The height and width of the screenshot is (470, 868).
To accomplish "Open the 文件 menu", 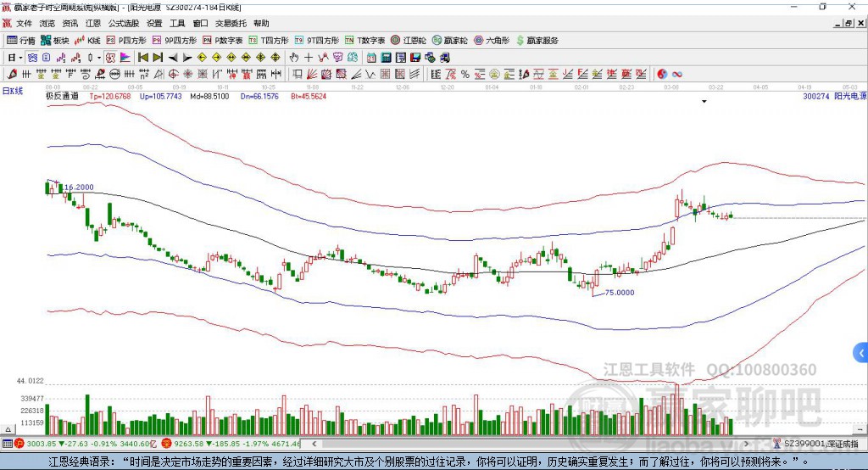I will [x=24, y=23].
